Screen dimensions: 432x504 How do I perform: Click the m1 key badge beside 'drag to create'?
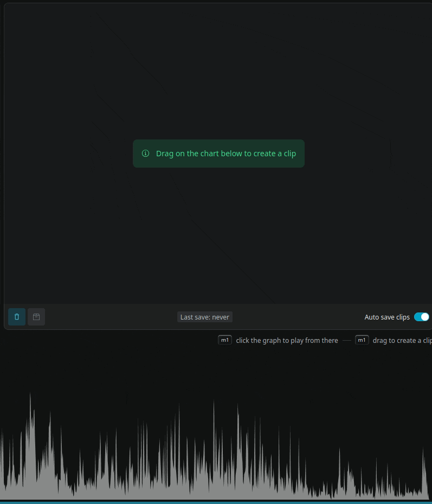[362, 340]
